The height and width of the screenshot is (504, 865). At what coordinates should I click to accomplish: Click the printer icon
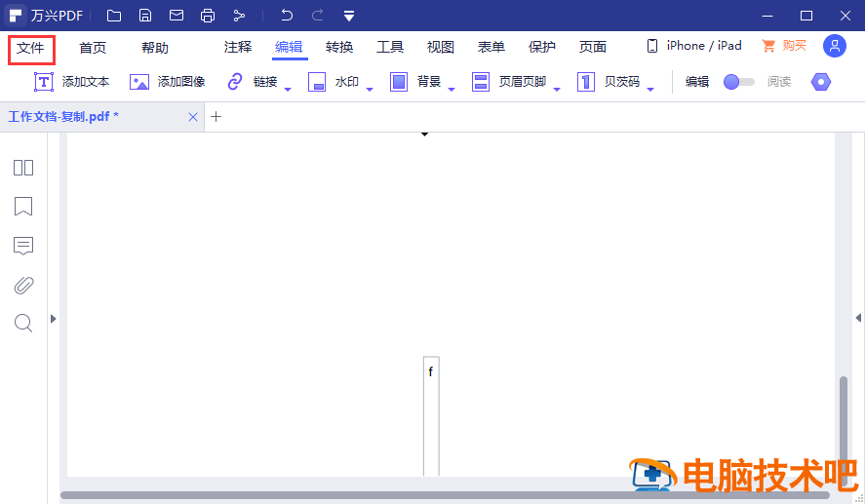[x=208, y=16]
